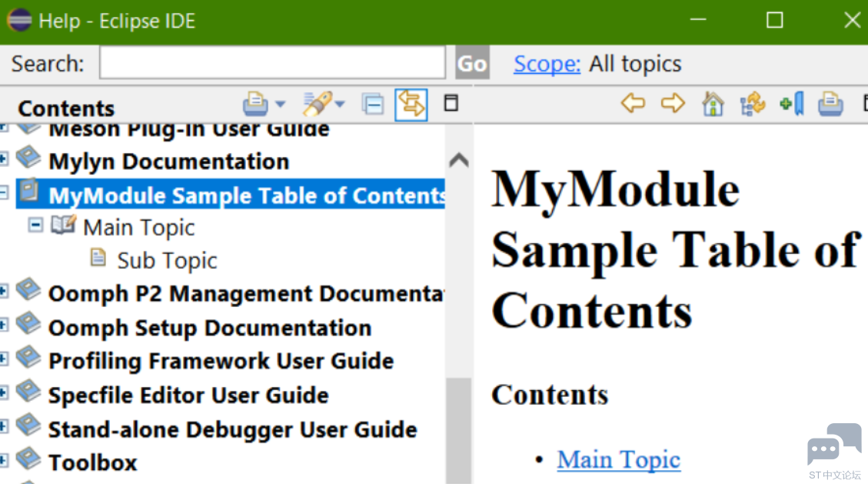This screenshot has width=868, height=487.
Task: Open the Help home page icon
Action: [713, 104]
